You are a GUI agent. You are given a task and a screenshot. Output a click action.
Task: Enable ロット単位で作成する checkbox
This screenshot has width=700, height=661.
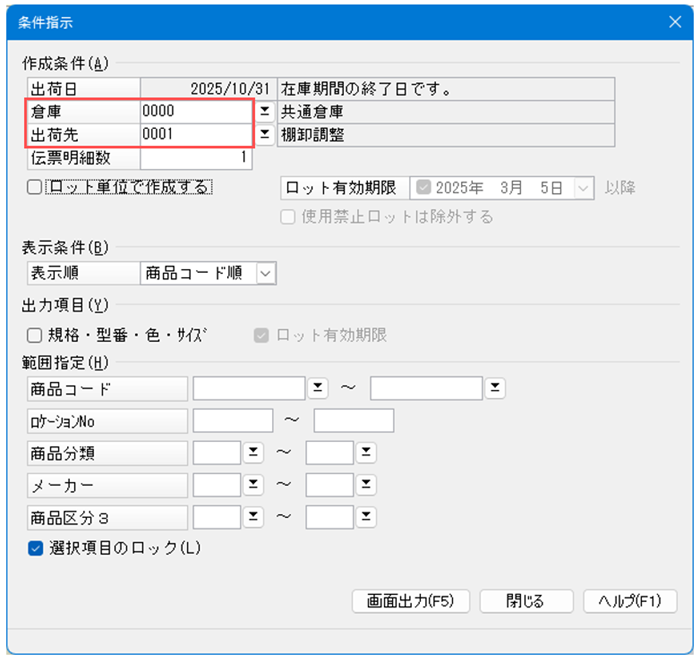[35, 187]
